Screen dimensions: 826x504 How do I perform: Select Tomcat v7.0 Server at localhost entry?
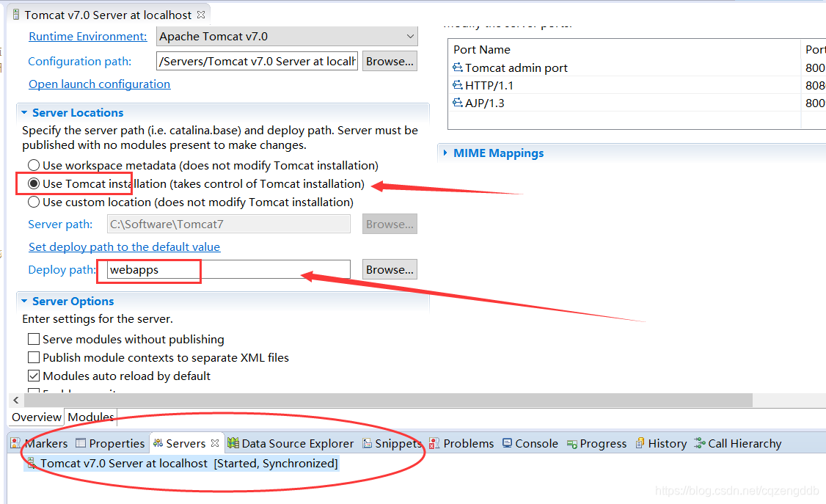[x=182, y=463]
